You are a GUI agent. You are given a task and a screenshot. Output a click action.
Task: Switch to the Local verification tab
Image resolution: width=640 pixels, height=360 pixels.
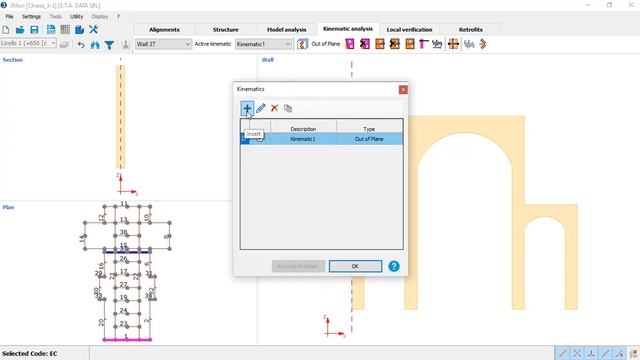[x=409, y=29]
